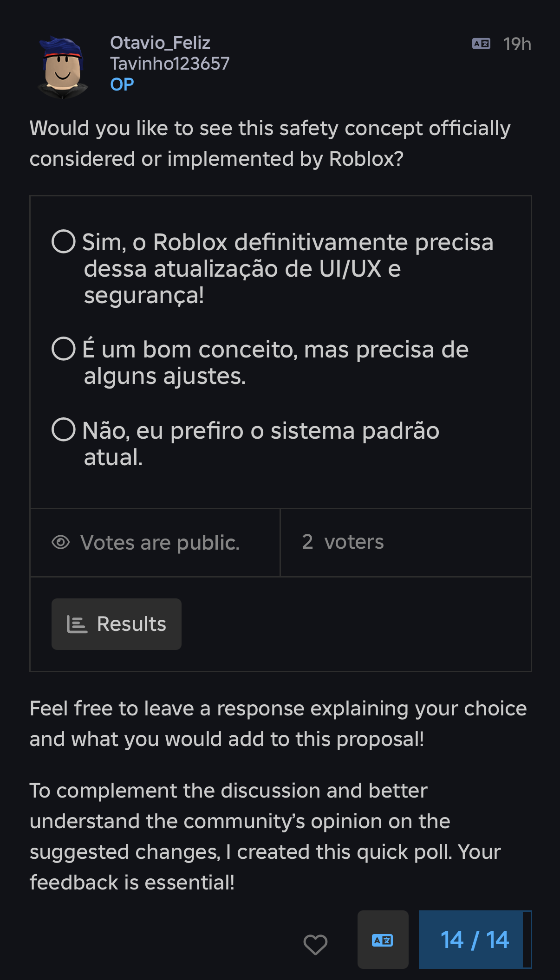The height and width of the screenshot is (980, 560).
Task: Open the Tavinho123657 username link
Action: point(170,64)
